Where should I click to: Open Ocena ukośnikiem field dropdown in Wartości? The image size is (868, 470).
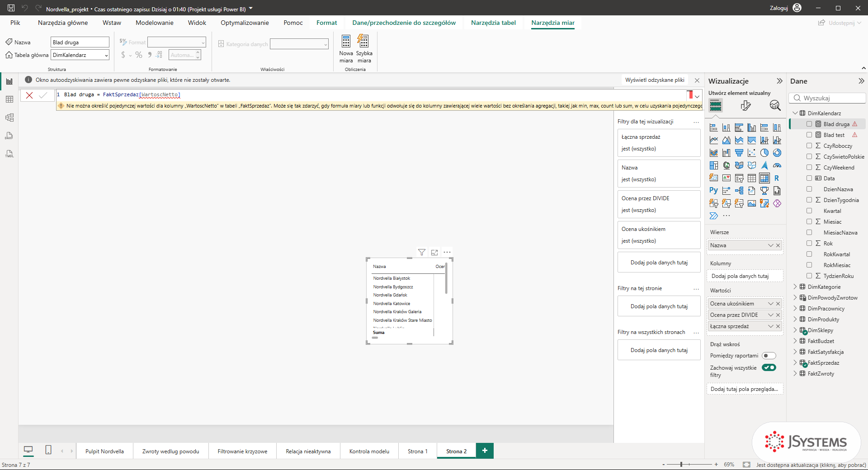771,304
